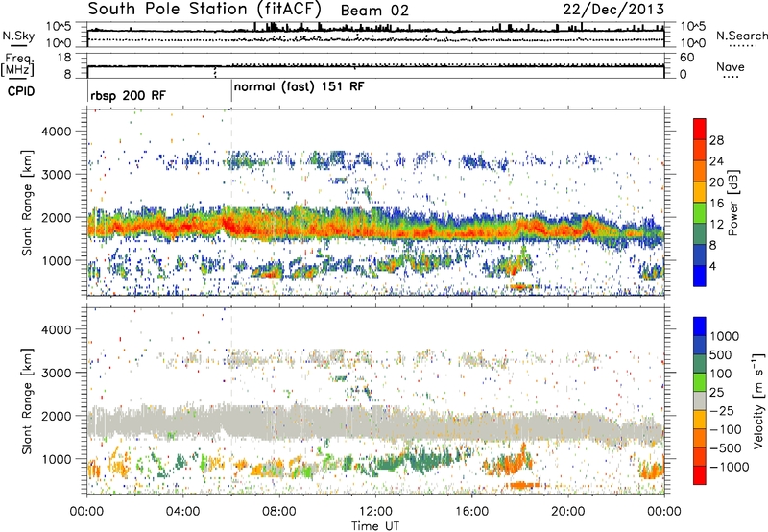Click the '12:00' time axis label

pos(375,512)
